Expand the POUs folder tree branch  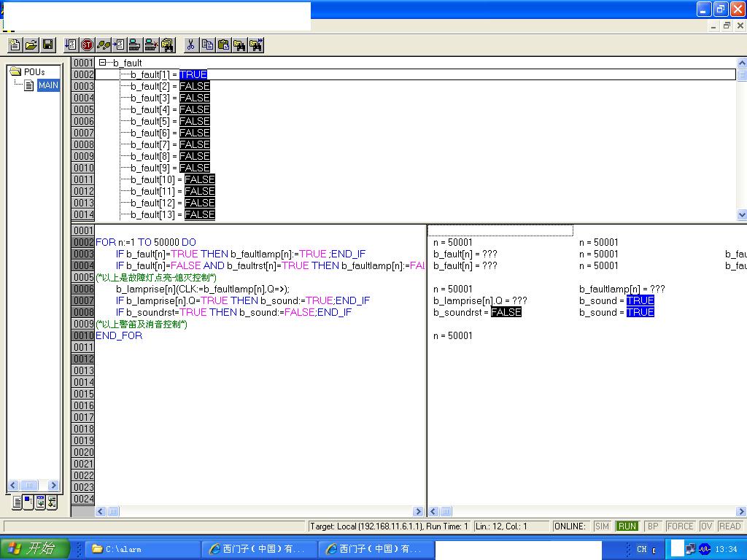[15, 71]
